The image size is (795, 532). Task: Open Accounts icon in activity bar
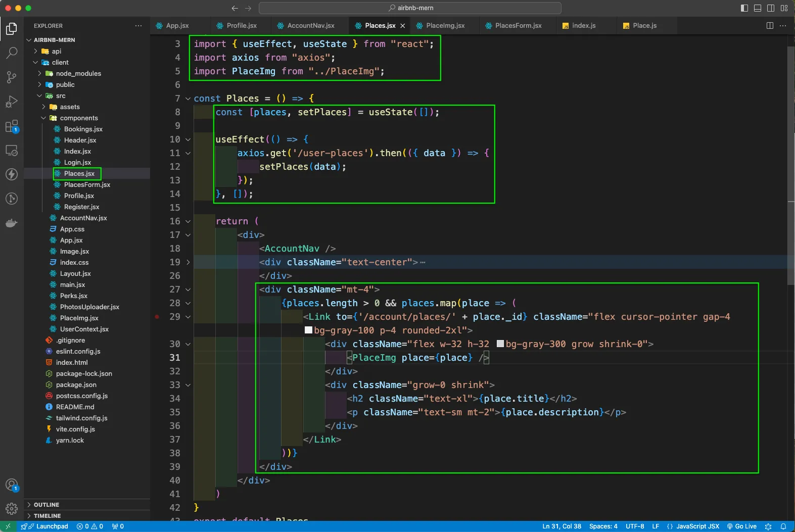click(x=12, y=485)
